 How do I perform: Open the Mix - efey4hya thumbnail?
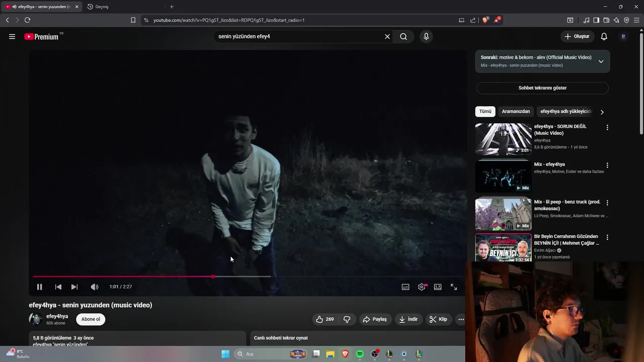503,176
